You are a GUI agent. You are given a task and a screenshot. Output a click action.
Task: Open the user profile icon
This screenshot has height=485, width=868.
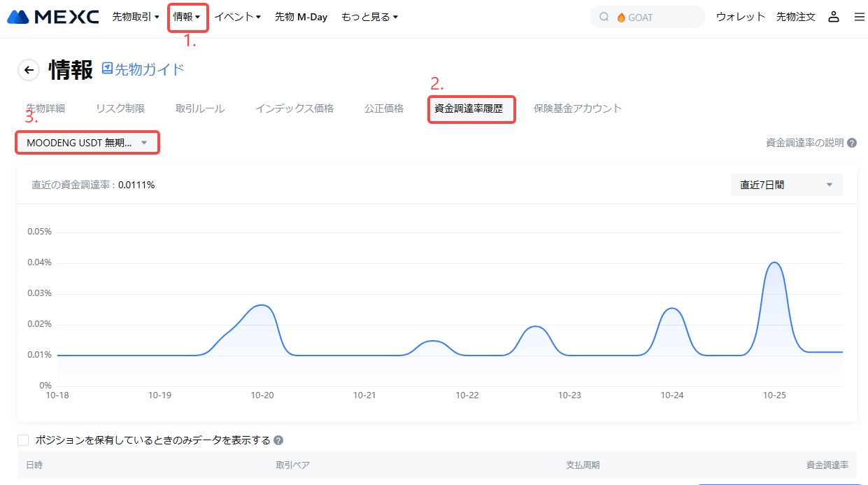833,17
